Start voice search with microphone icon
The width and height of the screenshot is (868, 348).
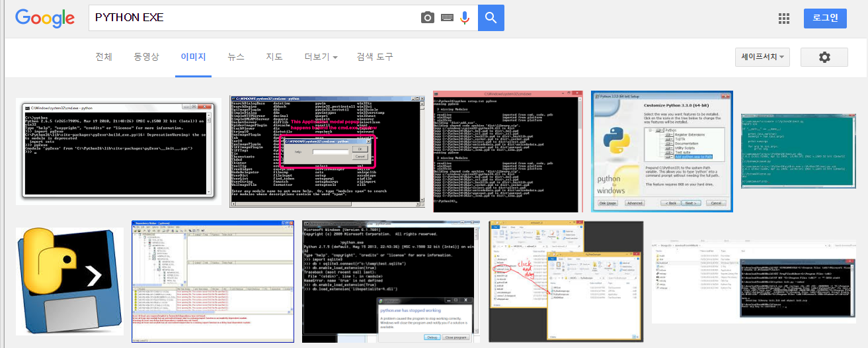[465, 18]
